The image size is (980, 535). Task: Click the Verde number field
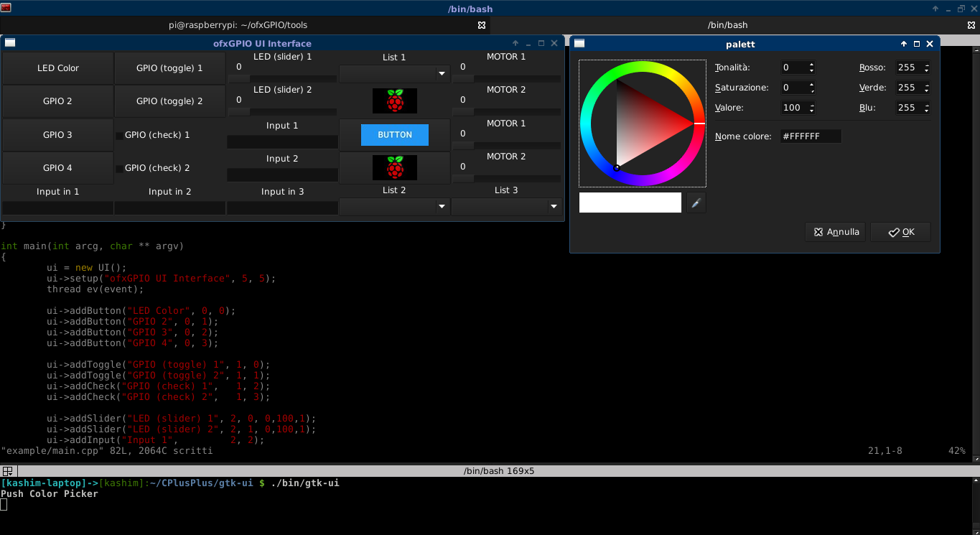click(x=909, y=88)
